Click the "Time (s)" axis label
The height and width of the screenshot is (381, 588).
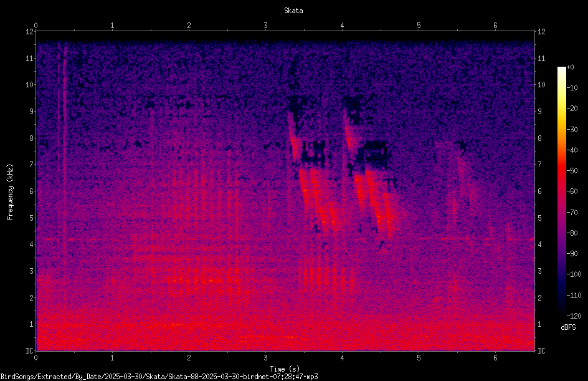[x=285, y=369]
